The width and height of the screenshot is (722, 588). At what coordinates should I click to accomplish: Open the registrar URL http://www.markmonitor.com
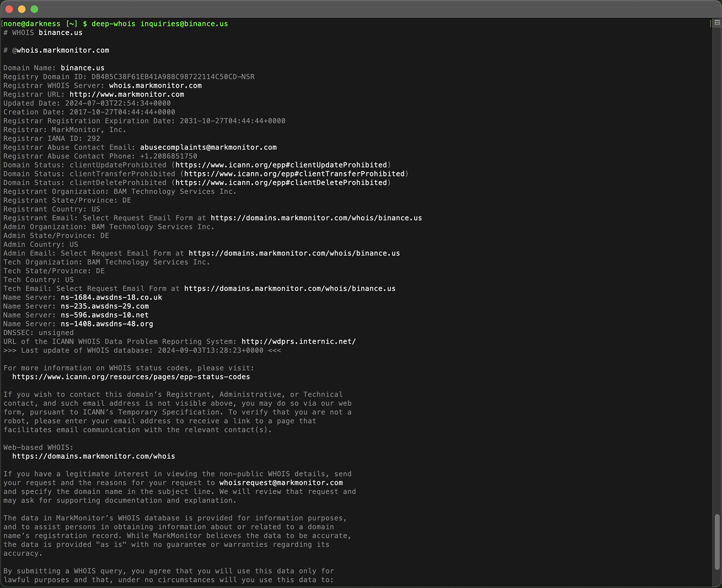point(126,94)
